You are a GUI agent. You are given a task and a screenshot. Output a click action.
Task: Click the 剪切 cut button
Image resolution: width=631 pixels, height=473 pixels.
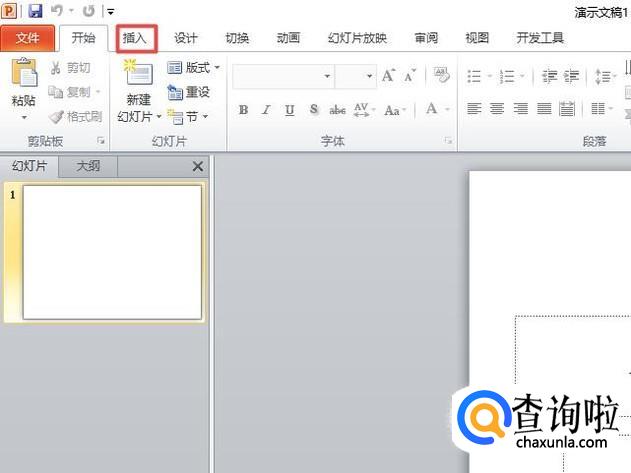point(70,68)
